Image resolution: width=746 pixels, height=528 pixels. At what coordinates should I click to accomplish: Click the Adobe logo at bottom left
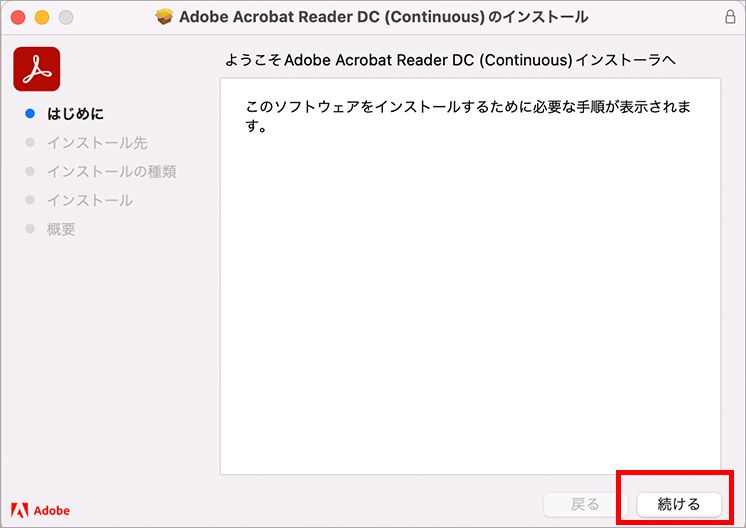click(40, 510)
